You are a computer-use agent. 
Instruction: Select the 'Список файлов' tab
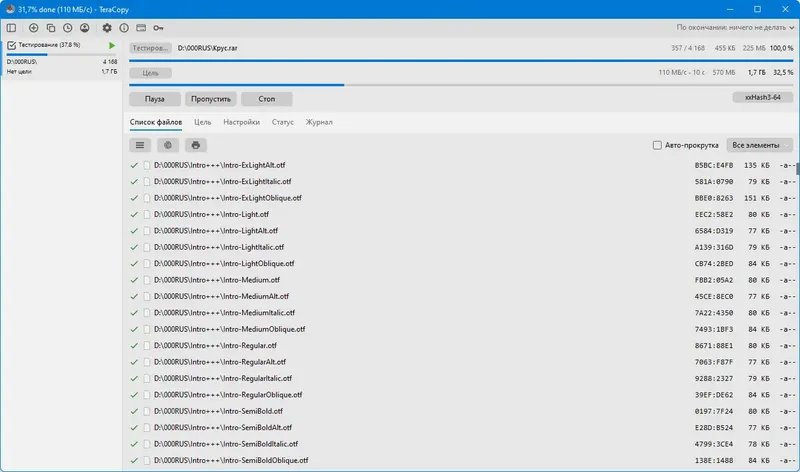click(156, 122)
